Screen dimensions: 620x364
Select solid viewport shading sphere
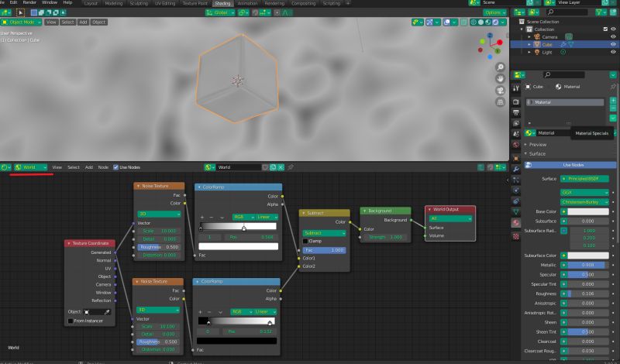point(480,22)
